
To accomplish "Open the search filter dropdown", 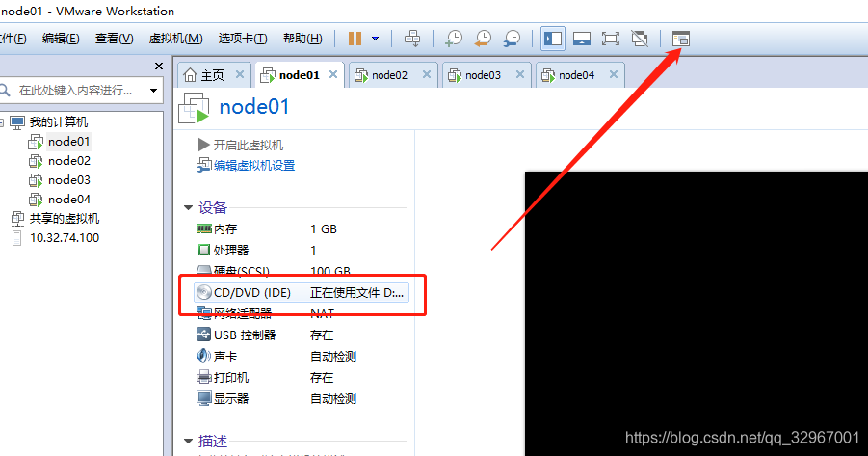I will tap(153, 91).
